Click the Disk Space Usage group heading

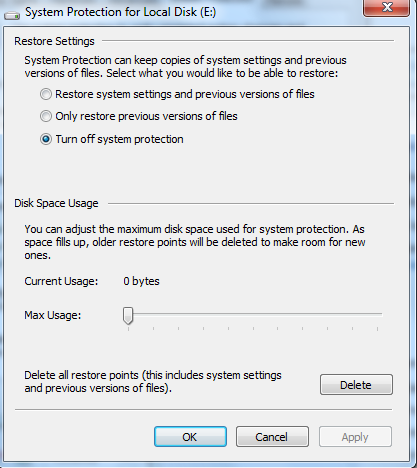point(56,203)
